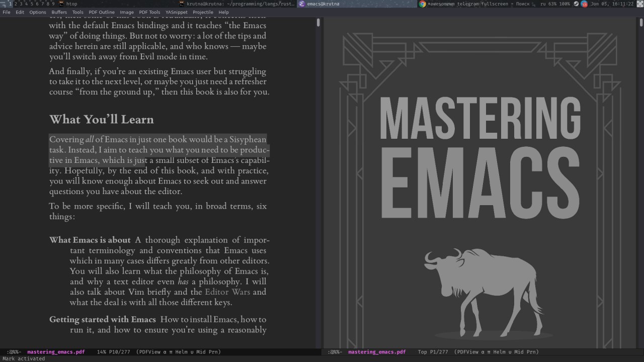Open the PDF Tools menu

pyautogui.click(x=149, y=12)
